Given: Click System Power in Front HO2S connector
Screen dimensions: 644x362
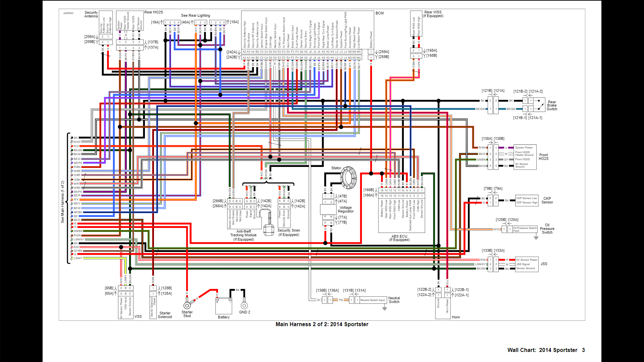Looking at the screenshot, I should (x=524, y=147).
